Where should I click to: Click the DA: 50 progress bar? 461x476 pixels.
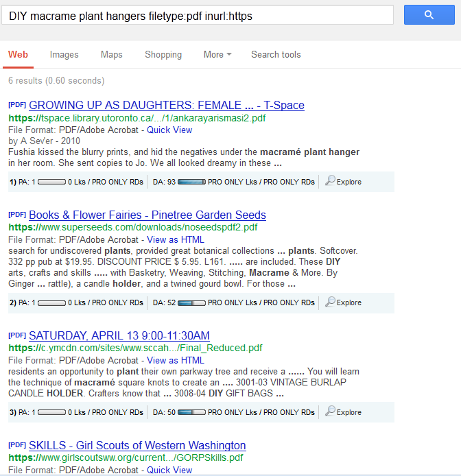[191, 412]
